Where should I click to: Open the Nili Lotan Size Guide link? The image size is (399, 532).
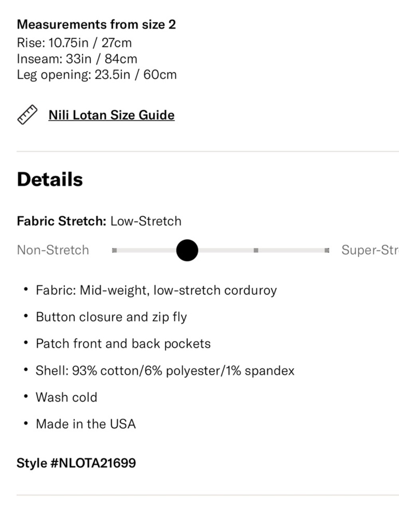pyautogui.click(x=111, y=115)
